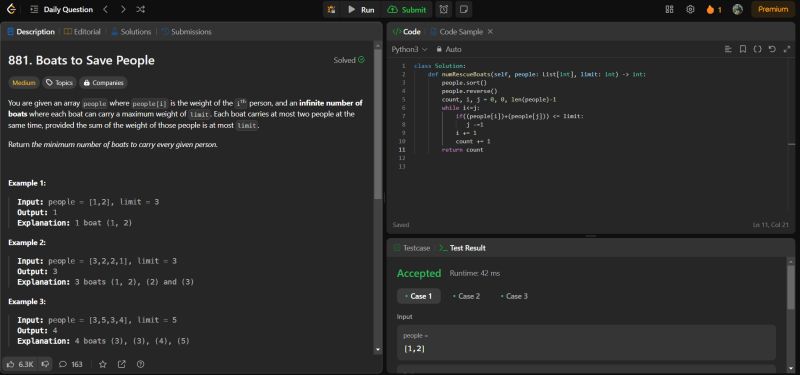Viewport: 800px width, 375px height.
Task: Click the 'Example 2:' heading
Action: [27, 242]
